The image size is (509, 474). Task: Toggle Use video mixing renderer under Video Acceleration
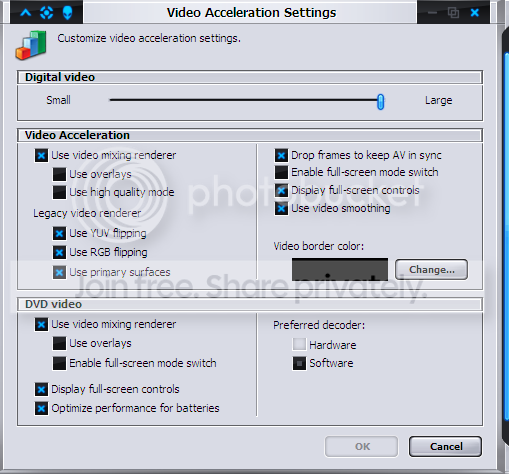(x=41, y=155)
